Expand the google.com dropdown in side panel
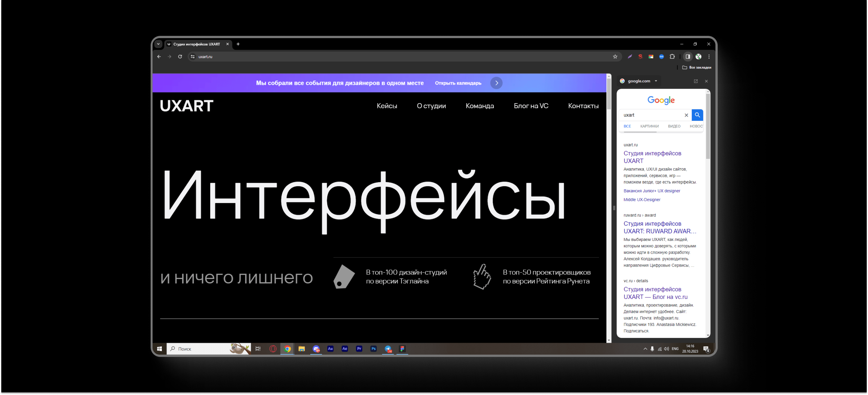868x395 pixels. pos(656,81)
